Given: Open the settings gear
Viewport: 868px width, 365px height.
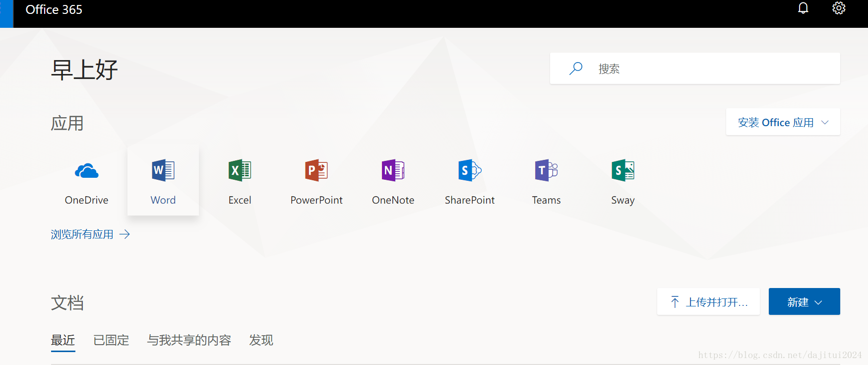Looking at the screenshot, I should point(839,8).
